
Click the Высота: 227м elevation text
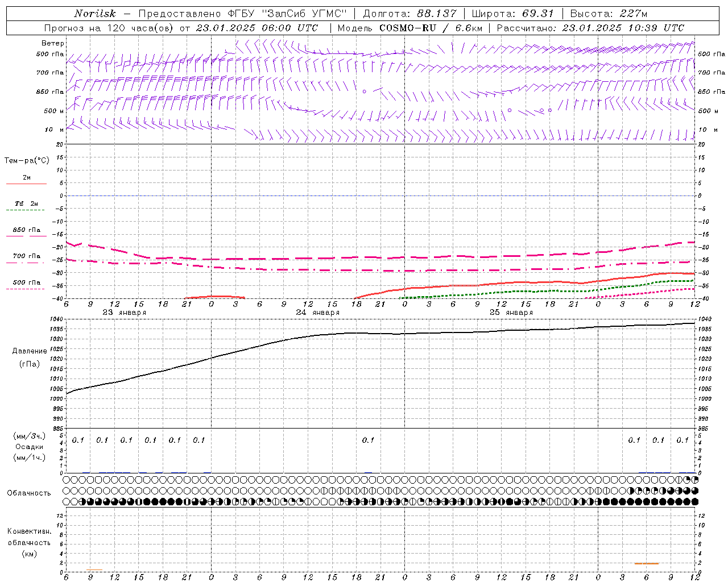[x=609, y=14]
